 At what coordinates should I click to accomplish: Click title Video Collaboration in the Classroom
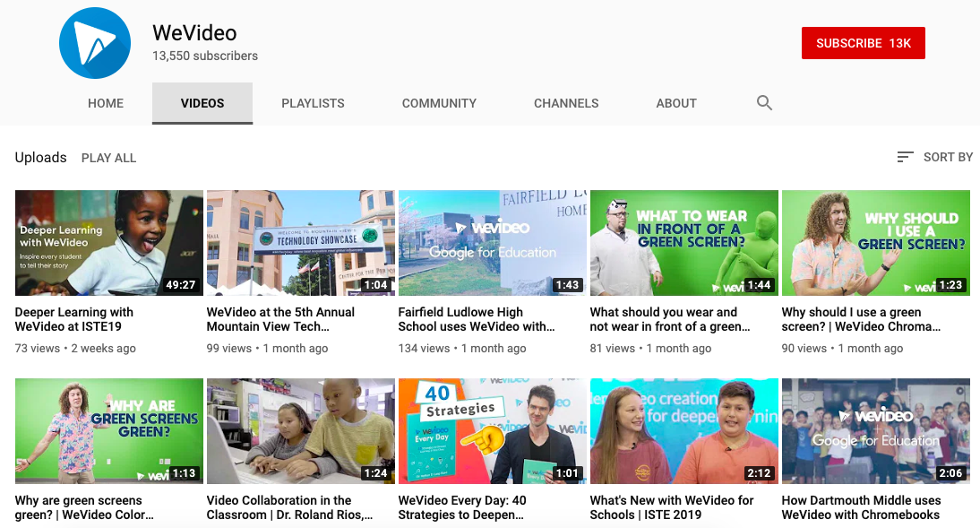tap(290, 507)
